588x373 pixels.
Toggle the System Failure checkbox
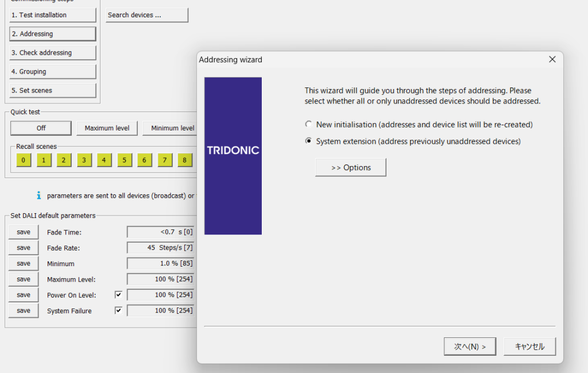(118, 311)
